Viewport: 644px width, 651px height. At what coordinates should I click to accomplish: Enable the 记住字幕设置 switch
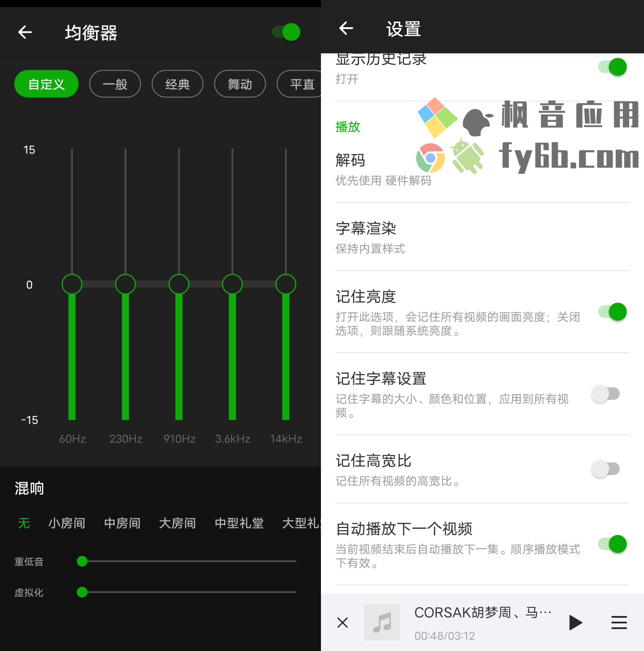tap(605, 394)
